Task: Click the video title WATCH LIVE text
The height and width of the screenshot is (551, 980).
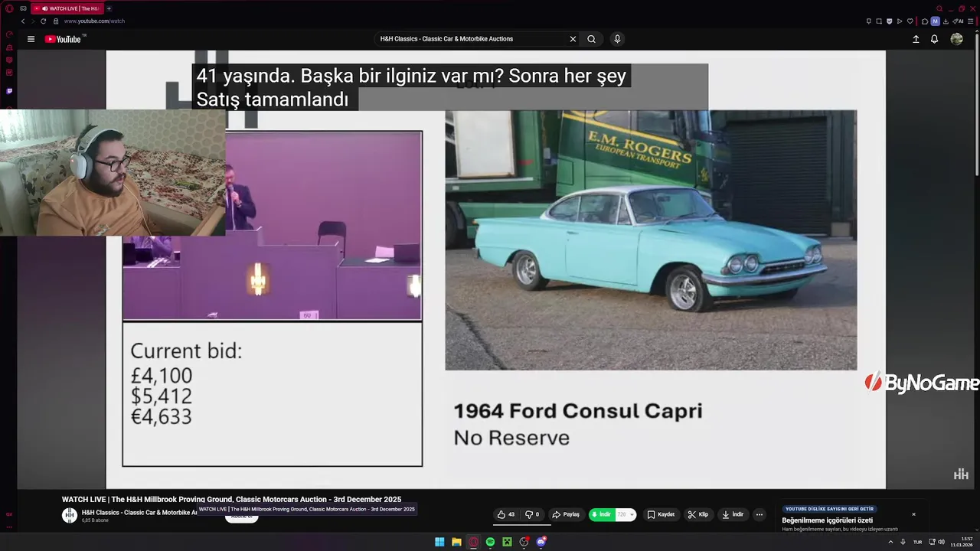Action: [231, 500]
